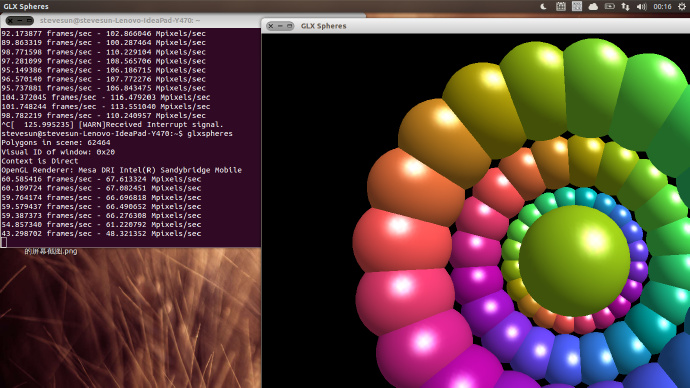Open the cloud indicator in the top panel

click(593, 7)
